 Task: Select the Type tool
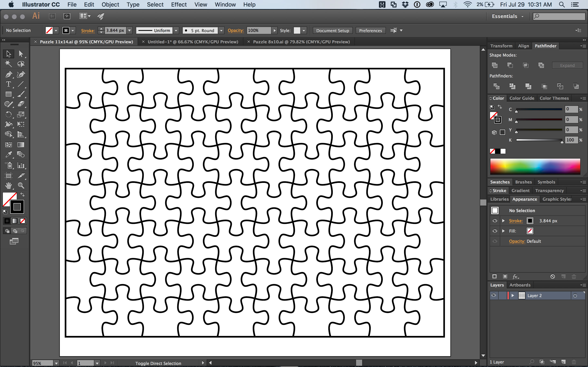coord(9,84)
